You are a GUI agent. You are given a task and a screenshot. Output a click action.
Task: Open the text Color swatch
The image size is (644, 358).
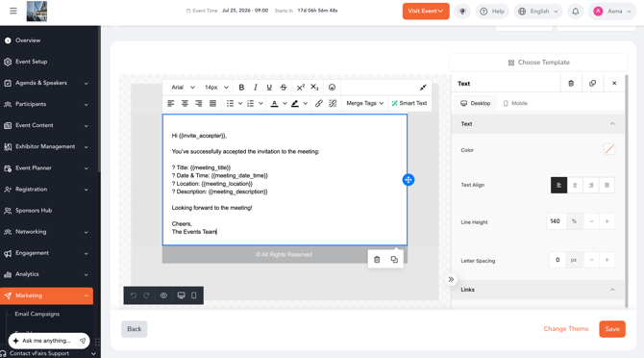(x=609, y=149)
